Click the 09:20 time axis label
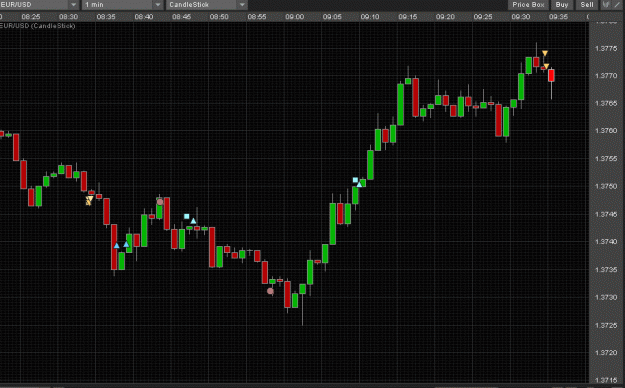The image size is (625, 388). pyautogui.click(x=445, y=17)
